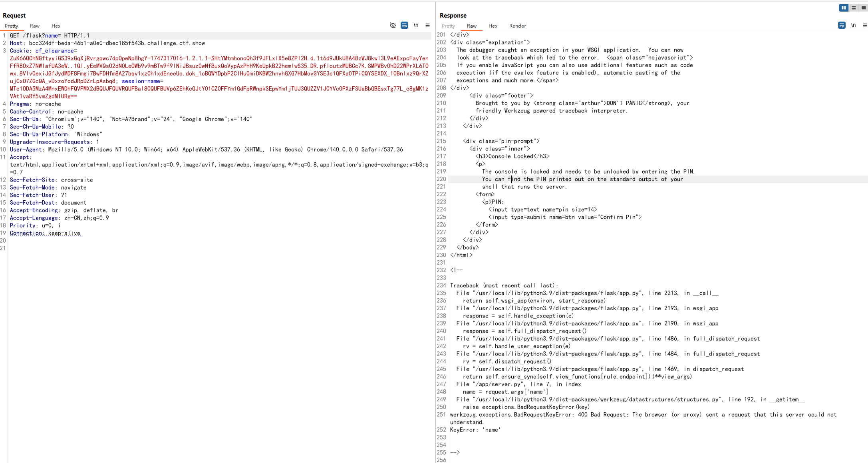The image size is (868, 463).
Task: Open Response panel hamburger options menu
Action: tap(864, 25)
